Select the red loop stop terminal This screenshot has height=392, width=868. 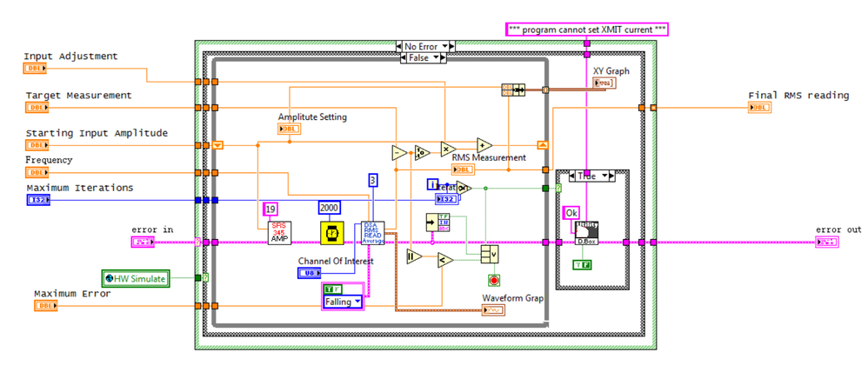pyautogui.click(x=494, y=280)
